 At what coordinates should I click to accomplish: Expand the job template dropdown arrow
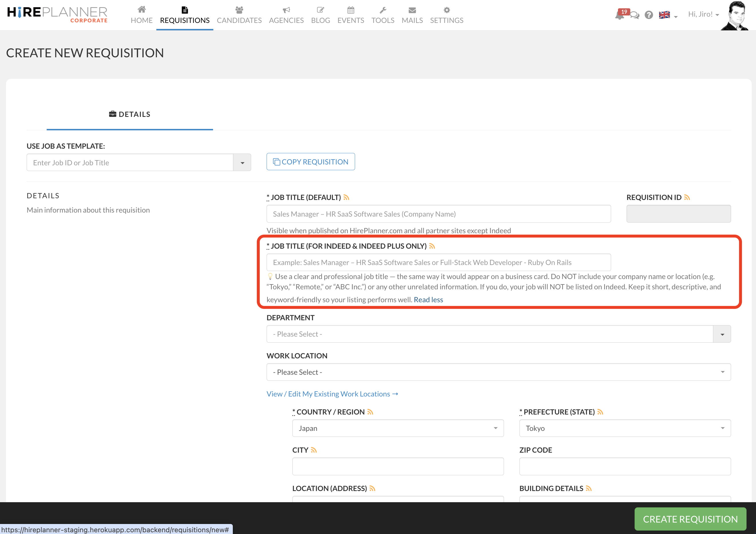click(242, 162)
